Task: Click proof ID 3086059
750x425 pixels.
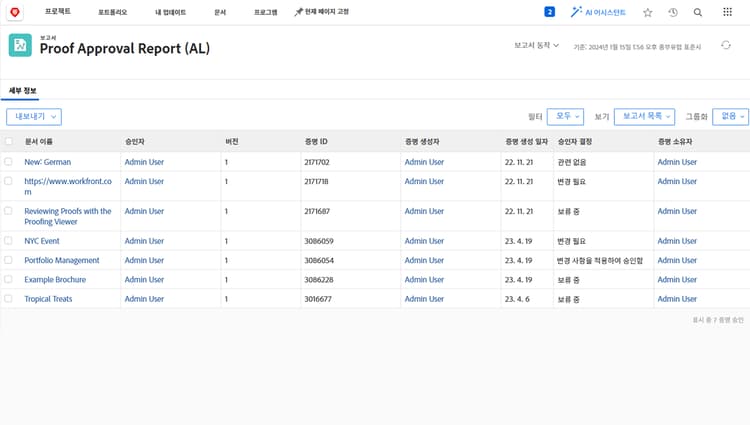Action: click(x=319, y=241)
